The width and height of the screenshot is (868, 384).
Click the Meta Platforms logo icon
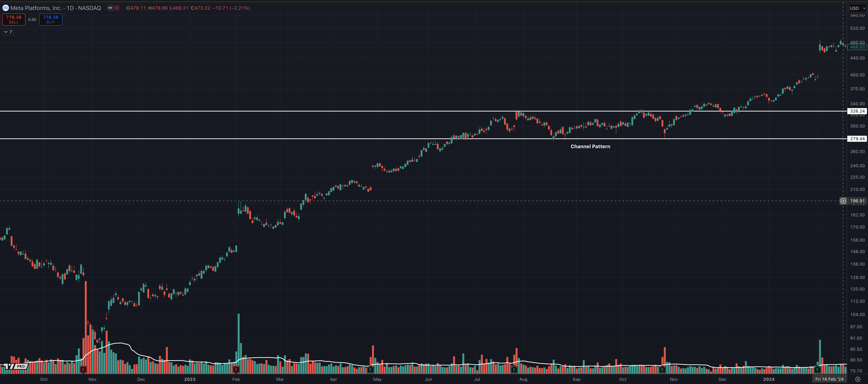pyautogui.click(x=5, y=8)
